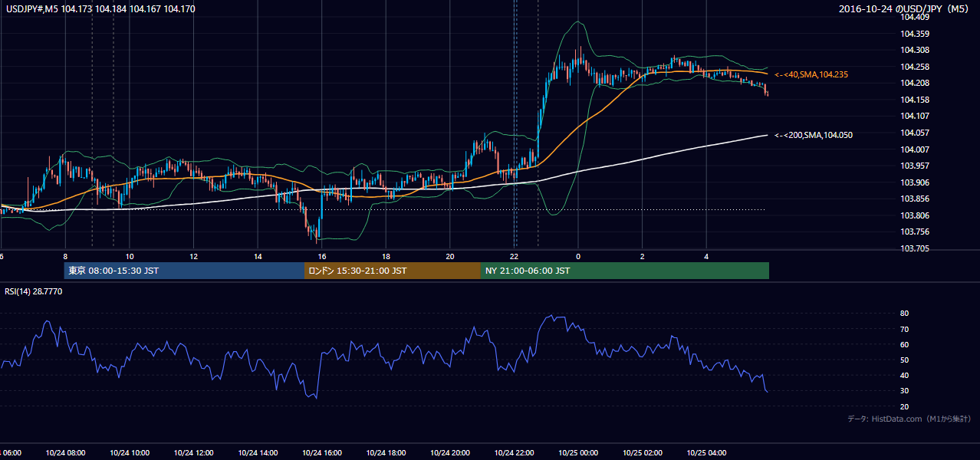Click price axis value 104.258
This screenshot has height=460, width=980.
(x=916, y=67)
